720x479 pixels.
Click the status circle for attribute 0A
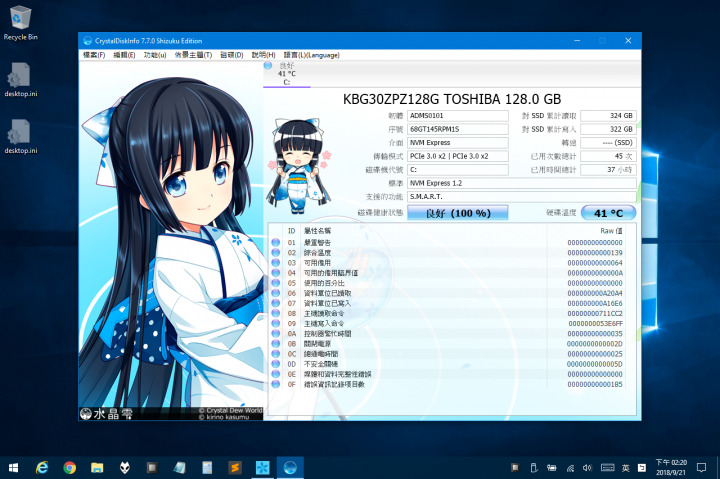coord(276,333)
